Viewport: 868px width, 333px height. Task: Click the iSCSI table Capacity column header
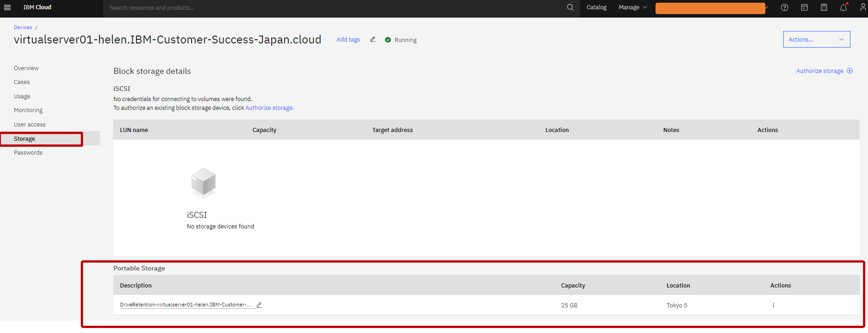[264, 130]
